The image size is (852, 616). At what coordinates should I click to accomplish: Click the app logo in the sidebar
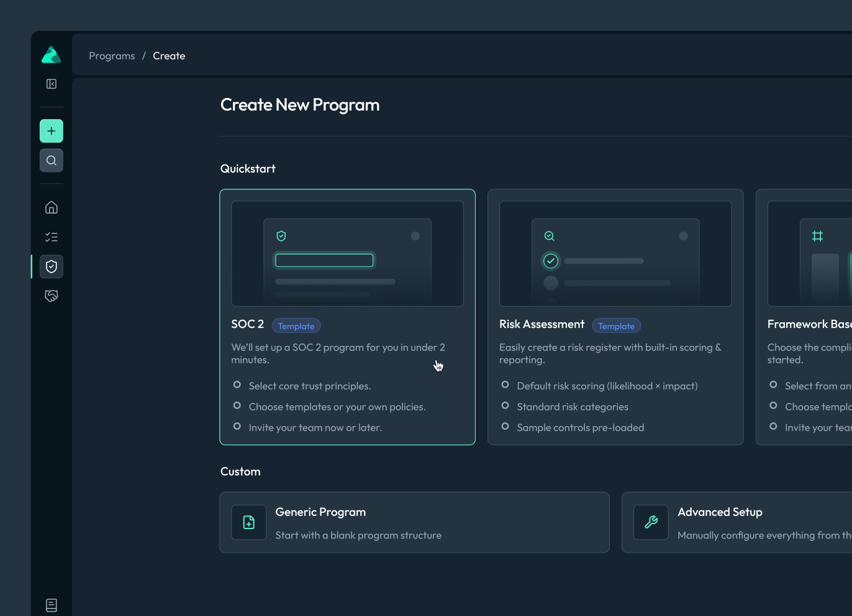[x=51, y=55]
